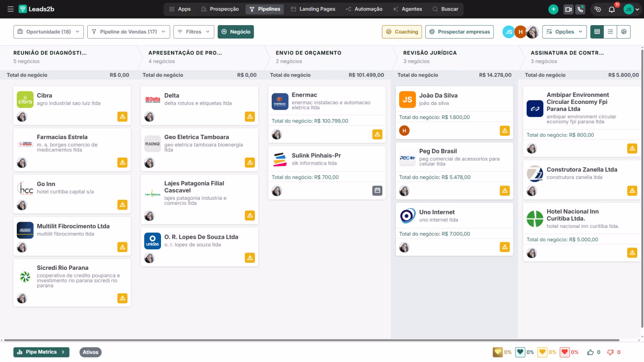Screen dimensions: 644x362
Task: Expand the Opções dropdown
Action: click(564, 31)
